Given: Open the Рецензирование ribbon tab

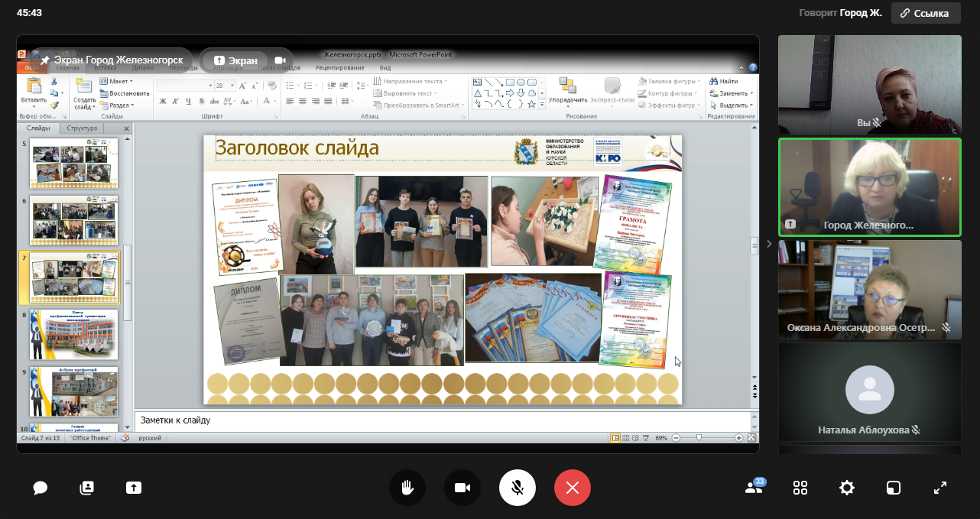Looking at the screenshot, I should click(x=339, y=67).
